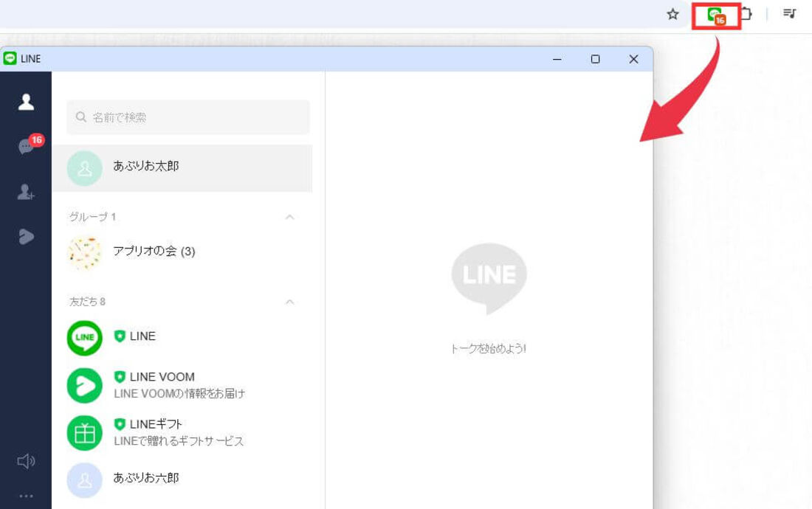Screen dimensions: 812x509
Task: Open the アプリオの会 (3) group
Action: coord(182,253)
